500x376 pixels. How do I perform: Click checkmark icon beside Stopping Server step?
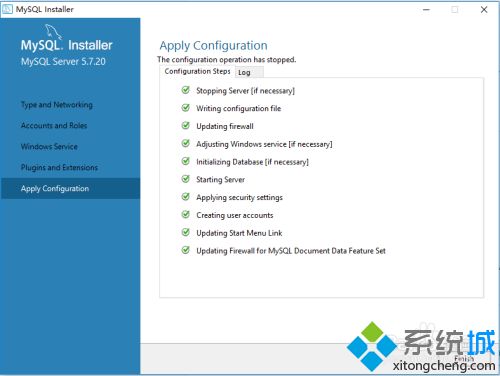tap(186, 90)
